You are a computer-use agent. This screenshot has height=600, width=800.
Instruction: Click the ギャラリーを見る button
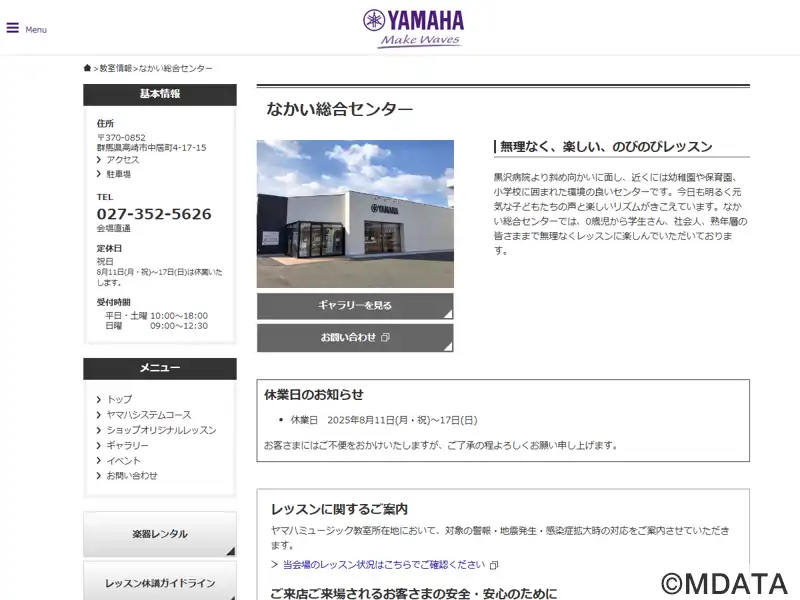[355, 306]
